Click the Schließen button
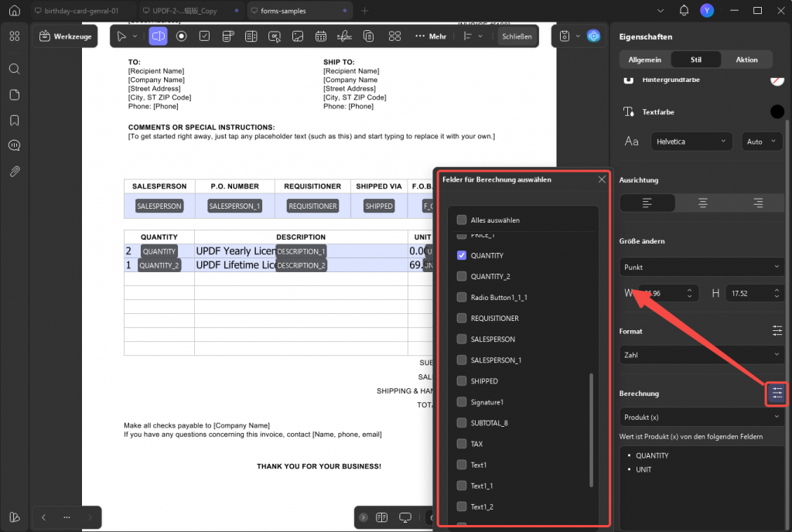 point(517,36)
